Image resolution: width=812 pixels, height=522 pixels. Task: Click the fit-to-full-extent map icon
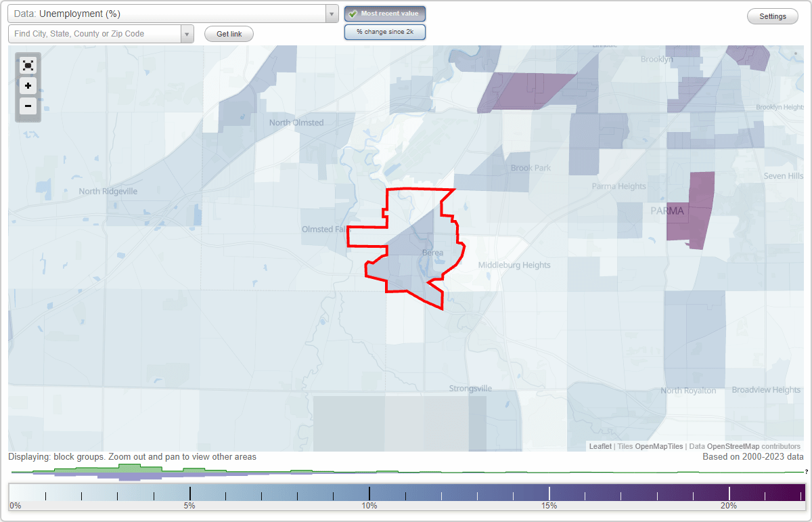28,65
